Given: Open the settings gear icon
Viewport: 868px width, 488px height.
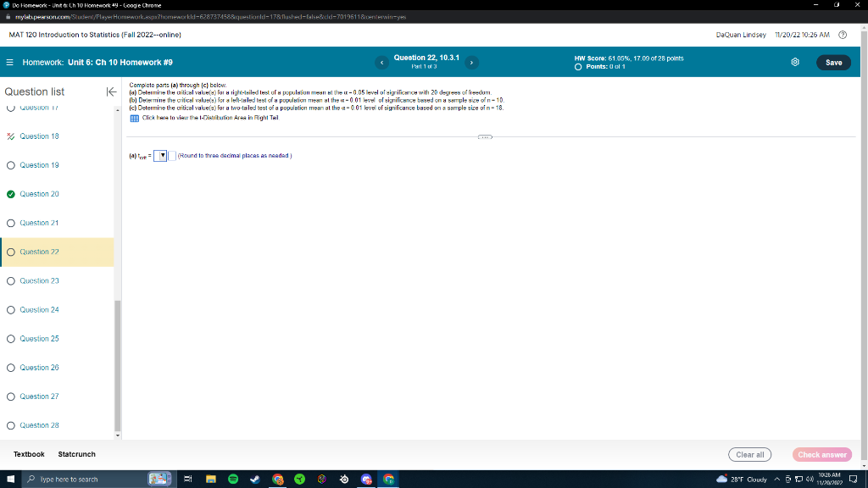Looking at the screenshot, I should 795,62.
